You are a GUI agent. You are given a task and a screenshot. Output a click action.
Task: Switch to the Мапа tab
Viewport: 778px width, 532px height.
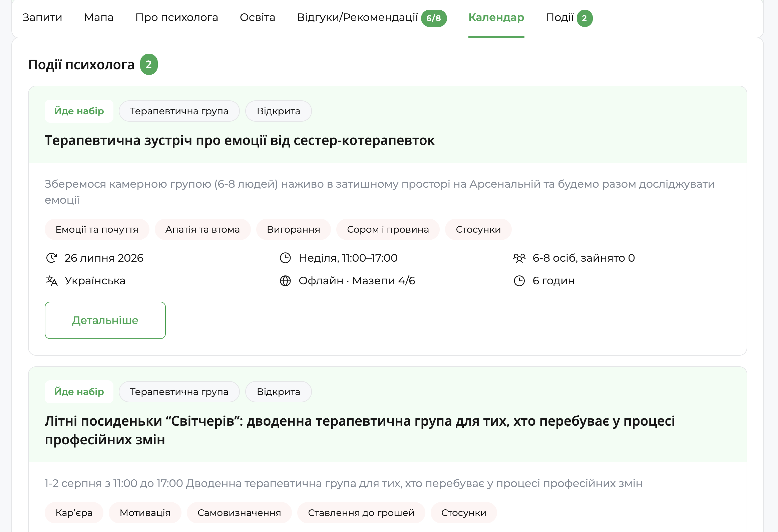(99, 17)
